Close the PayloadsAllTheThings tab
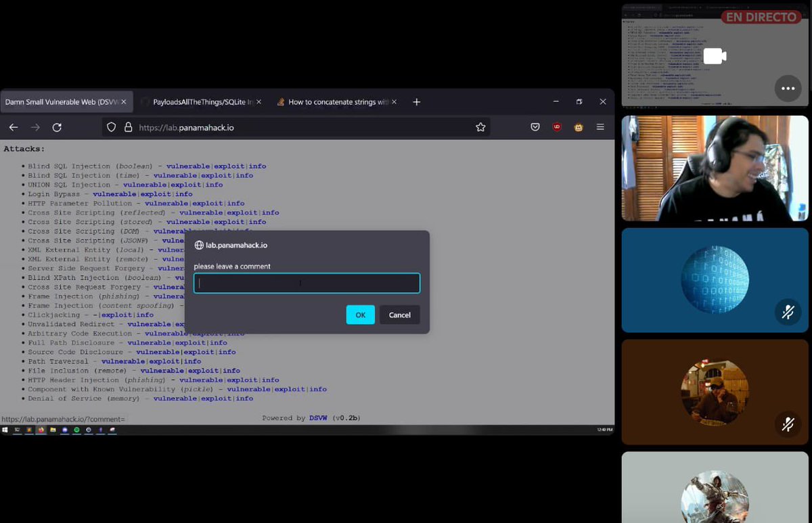 [259, 102]
